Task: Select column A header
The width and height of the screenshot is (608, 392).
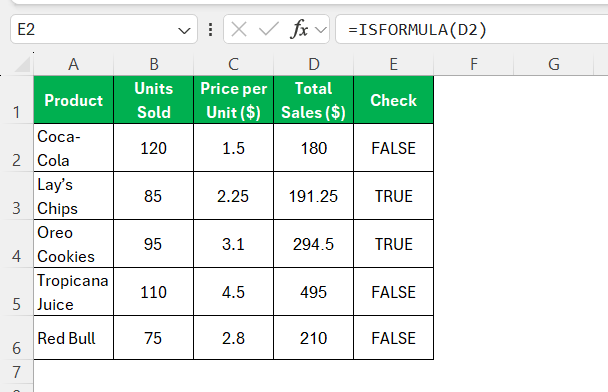Action: coord(74,64)
